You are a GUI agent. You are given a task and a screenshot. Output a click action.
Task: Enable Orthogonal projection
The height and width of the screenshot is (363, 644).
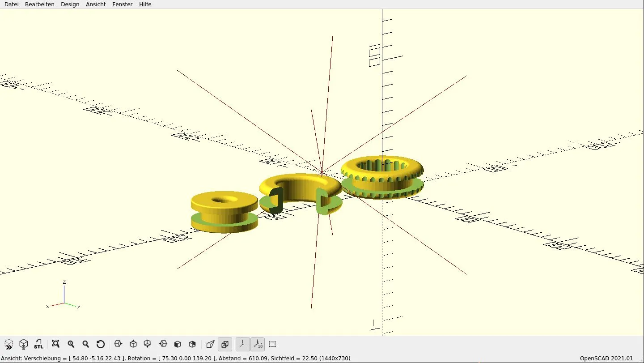[x=225, y=344]
